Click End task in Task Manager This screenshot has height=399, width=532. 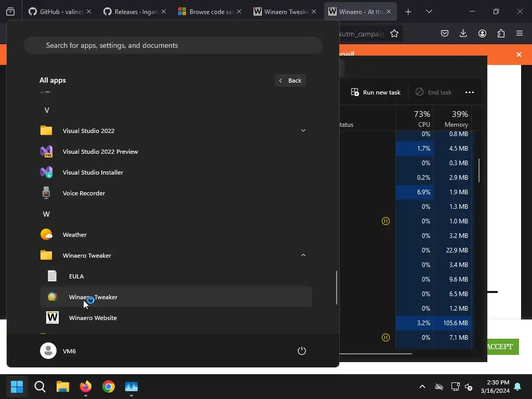click(x=434, y=92)
